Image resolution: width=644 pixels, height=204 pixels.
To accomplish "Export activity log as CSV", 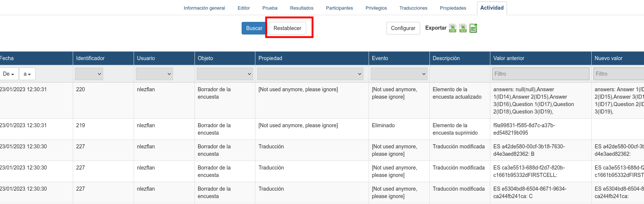I will [x=452, y=28].
